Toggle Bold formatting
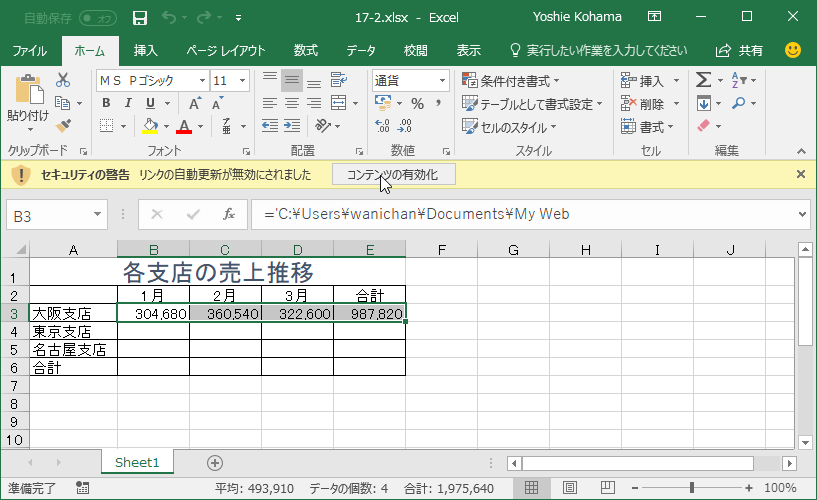Image resolution: width=817 pixels, height=500 pixels. point(106,103)
